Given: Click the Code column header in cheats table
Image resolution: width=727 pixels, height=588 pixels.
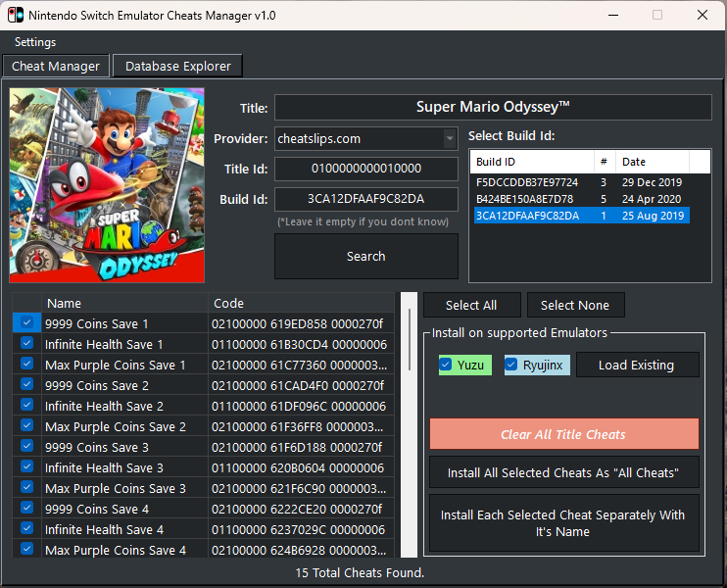Looking at the screenshot, I should pos(302,303).
